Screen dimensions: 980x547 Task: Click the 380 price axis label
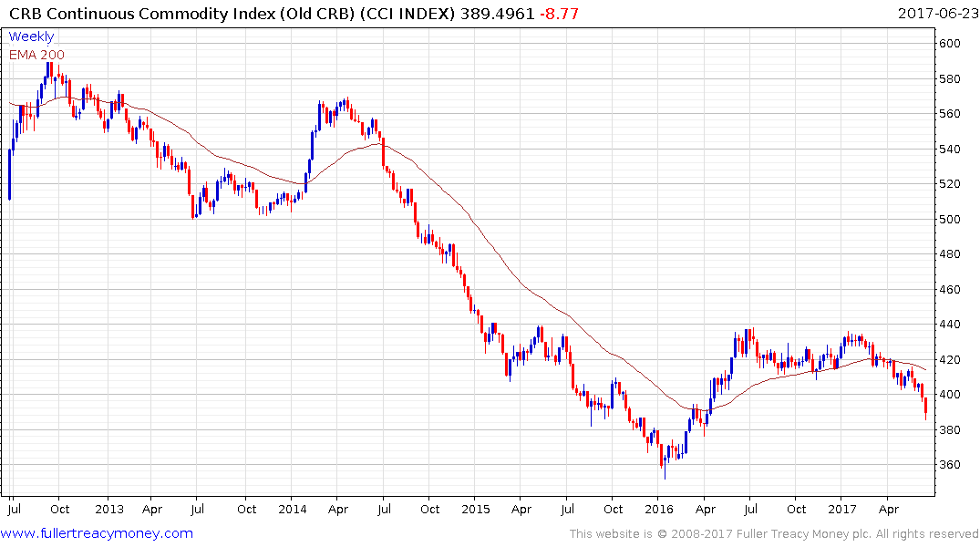[950, 430]
